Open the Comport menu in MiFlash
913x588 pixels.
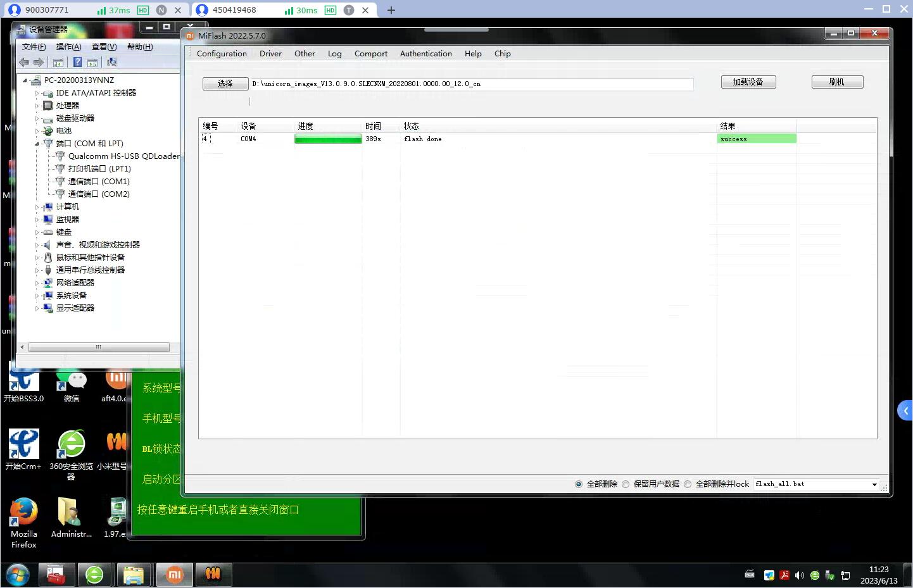pos(370,54)
